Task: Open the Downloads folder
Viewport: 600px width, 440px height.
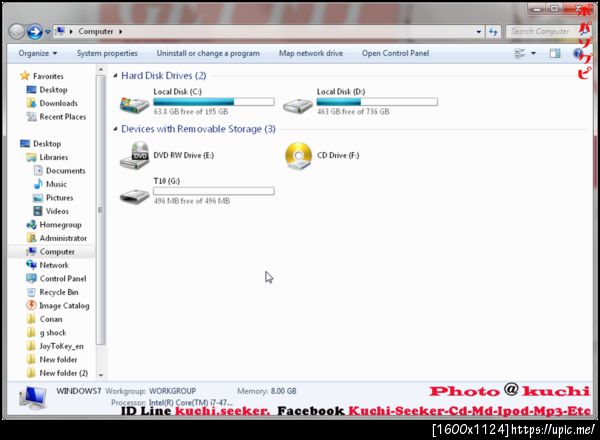Action: 52,103
